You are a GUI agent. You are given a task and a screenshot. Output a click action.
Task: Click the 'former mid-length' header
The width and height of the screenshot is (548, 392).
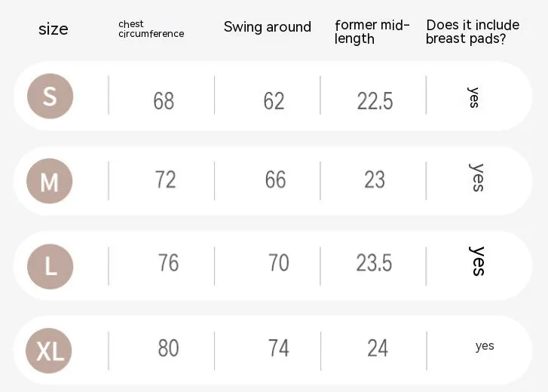pyautogui.click(x=372, y=32)
